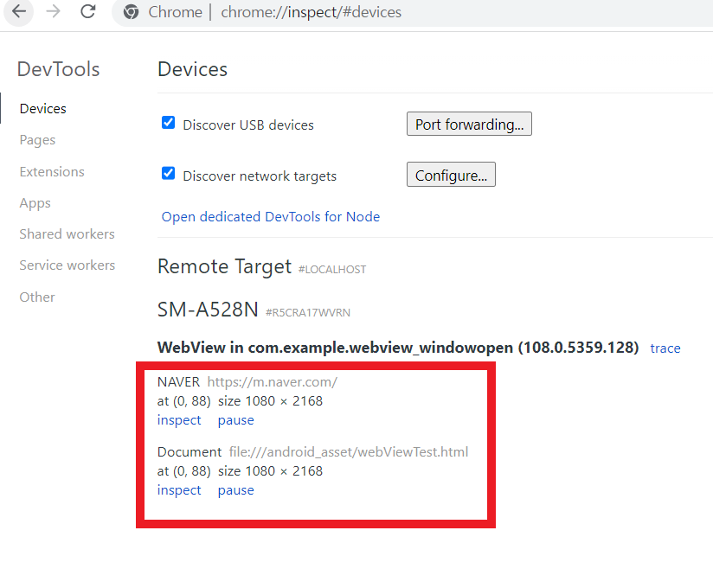Select the Other section in sidebar
Viewport: 713px width, 588px height.
click(x=37, y=297)
